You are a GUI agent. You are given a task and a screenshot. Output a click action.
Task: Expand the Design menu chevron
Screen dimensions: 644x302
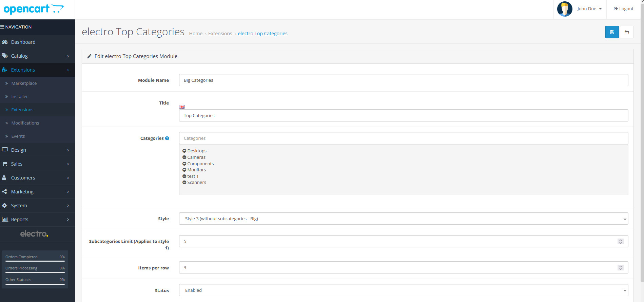click(68, 150)
